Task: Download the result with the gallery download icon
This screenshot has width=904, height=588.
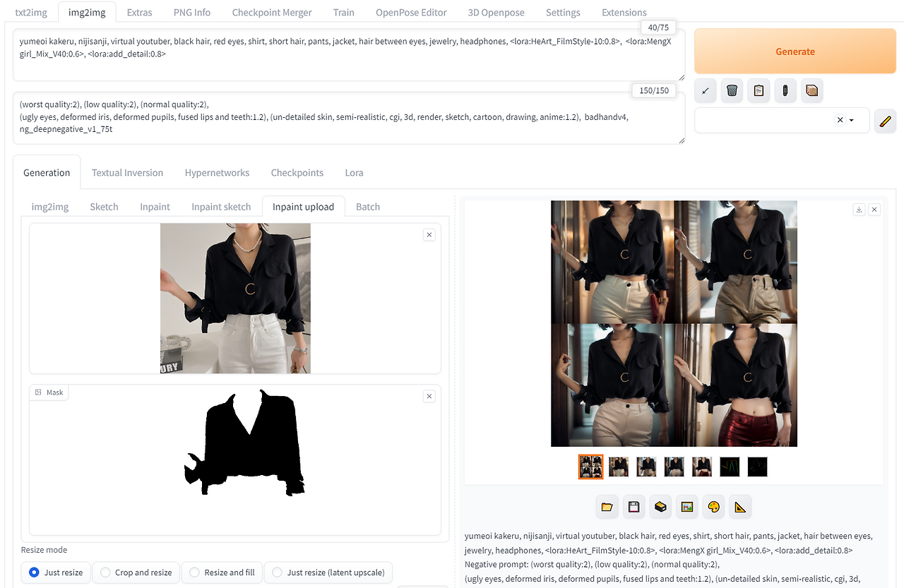Action: (x=859, y=210)
